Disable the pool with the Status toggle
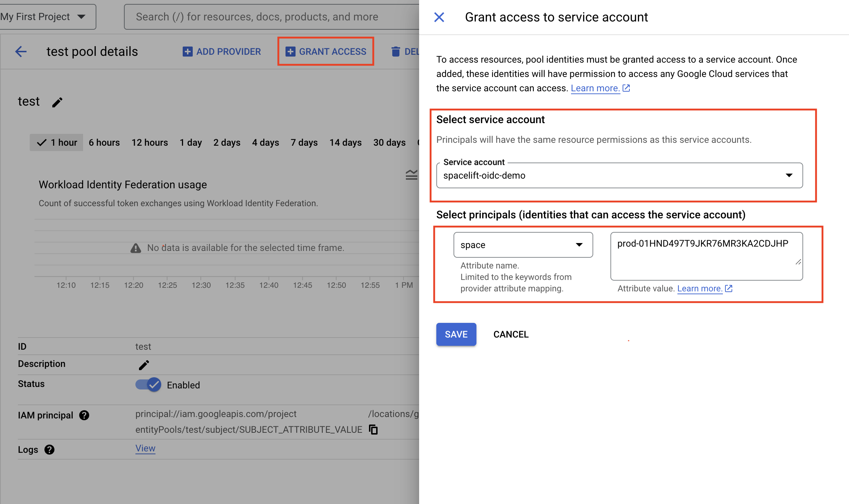 click(148, 385)
